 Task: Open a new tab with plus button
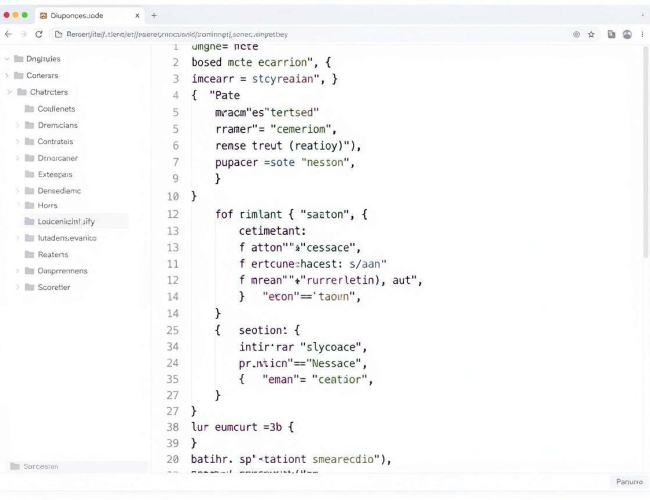click(154, 15)
